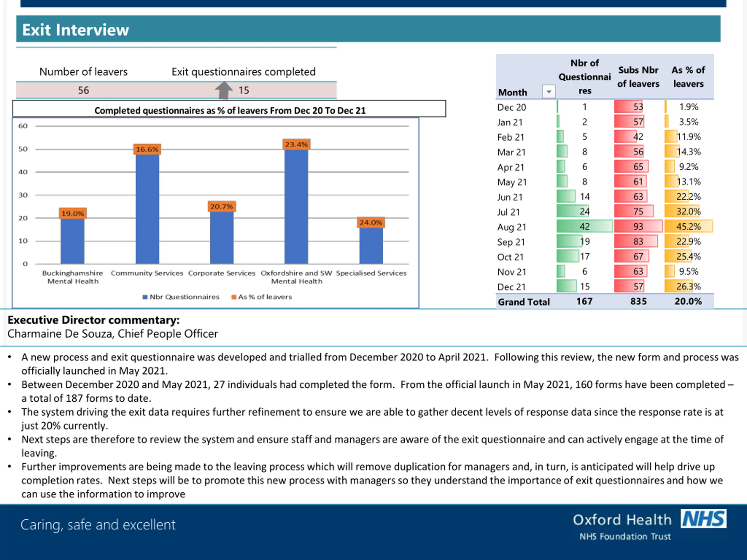Click the Dec 21 percentage 26.3%
Image resolution: width=747 pixels, height=560 pixels.
point(689,286)
